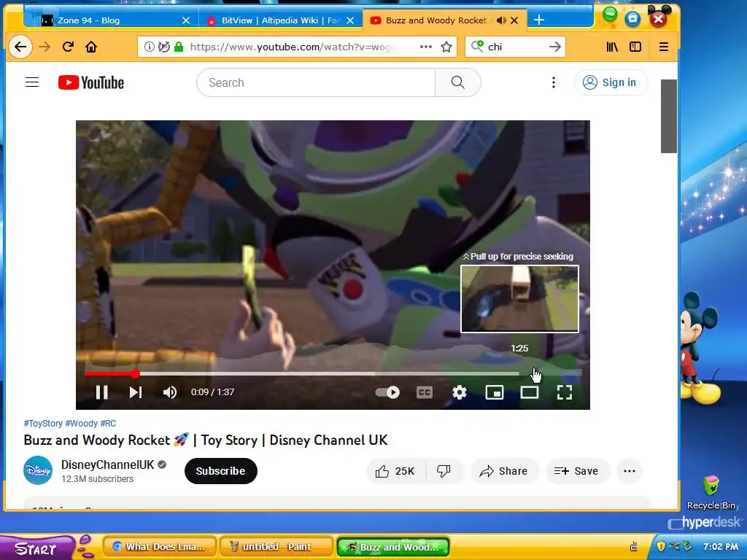Switch to the BitView Altipedia Wiki tab

pos(279,20)
